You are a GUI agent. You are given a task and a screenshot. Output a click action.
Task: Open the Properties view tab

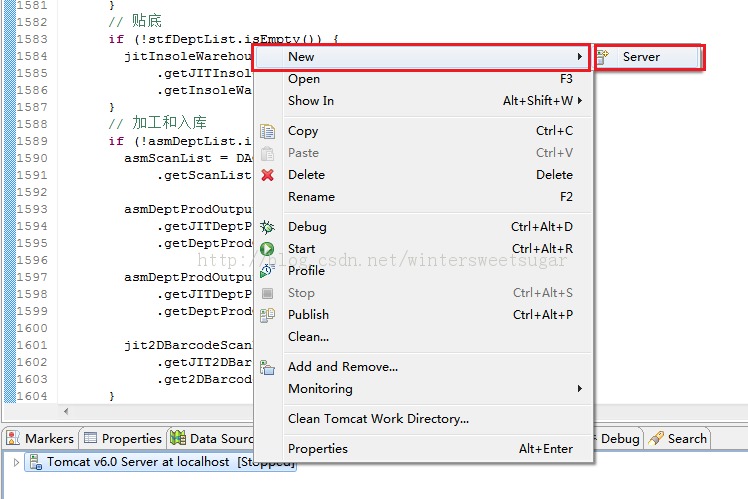pyautogui.click(x=122, y=438)
